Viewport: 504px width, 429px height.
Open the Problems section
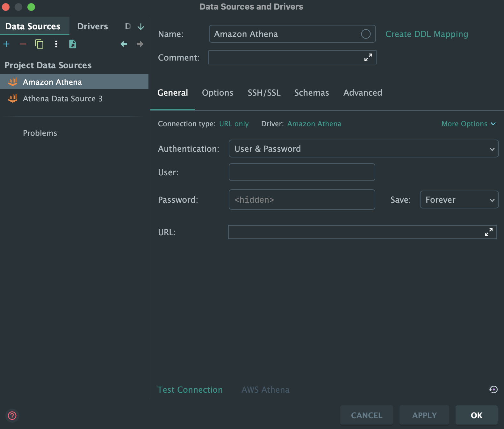[x=40, y=133]
